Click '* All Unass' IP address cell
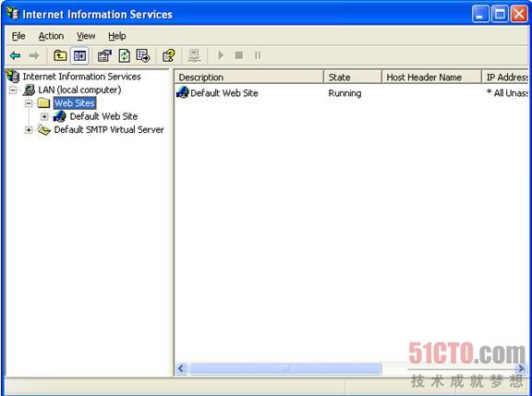This screenshot has height=396, width=532. [x=507, y=93]
